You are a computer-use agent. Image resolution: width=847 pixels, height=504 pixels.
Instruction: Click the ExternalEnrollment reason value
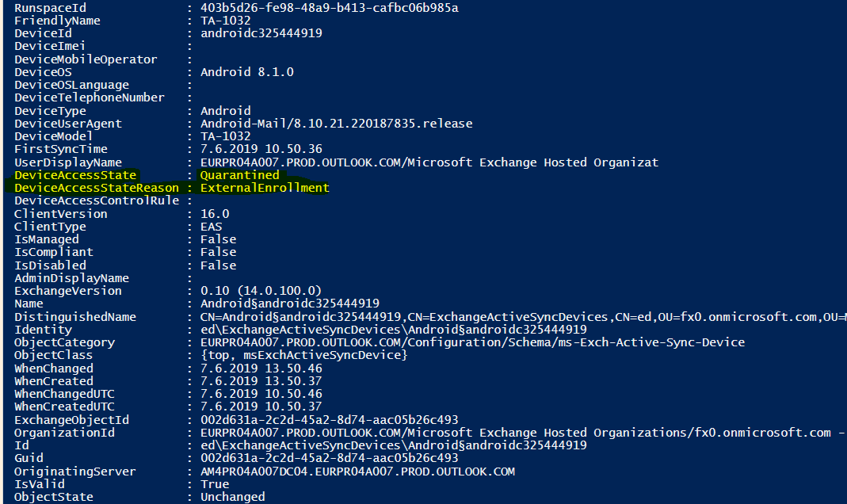(x=265, y=188)
